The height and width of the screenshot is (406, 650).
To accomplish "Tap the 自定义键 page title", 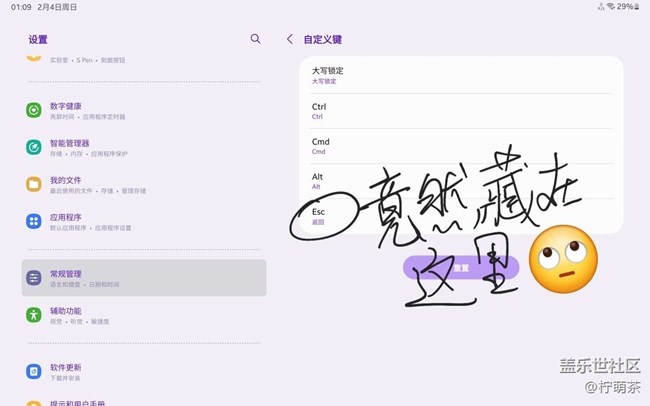I will click(323, 40).
